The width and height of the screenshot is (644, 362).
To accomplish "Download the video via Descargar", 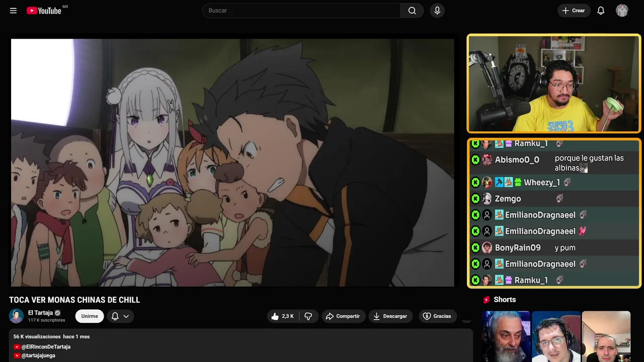I will (x=390, y=316).
